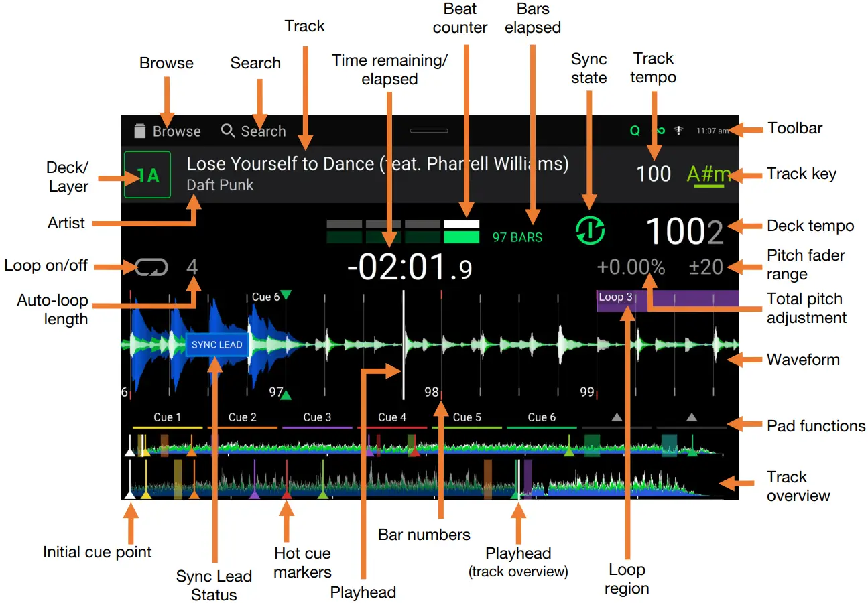Click the +0.00% pitch adjustment value
868x603 pixels.
click(631, 267)
